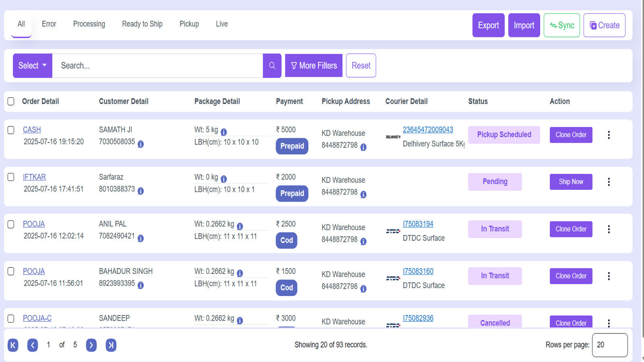Show weight info for 5 kg package
This screenshot has height=362, width=644.
tap(224, 132)
